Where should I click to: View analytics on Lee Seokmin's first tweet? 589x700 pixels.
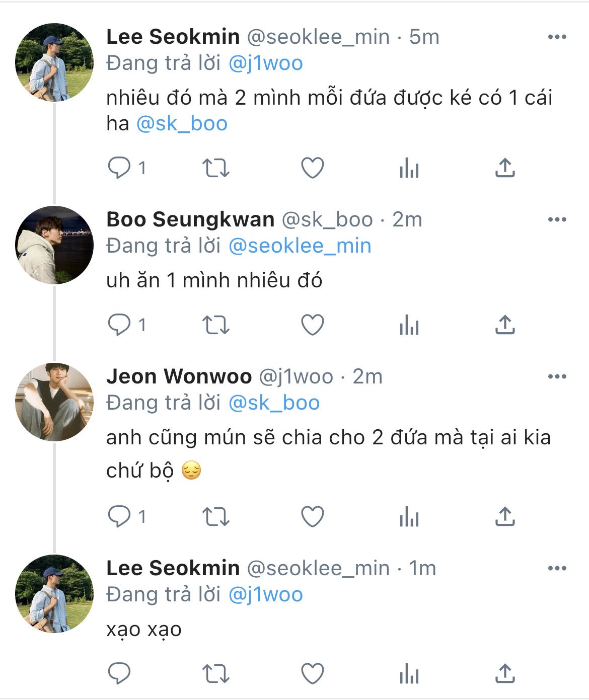tap(409, 168)
